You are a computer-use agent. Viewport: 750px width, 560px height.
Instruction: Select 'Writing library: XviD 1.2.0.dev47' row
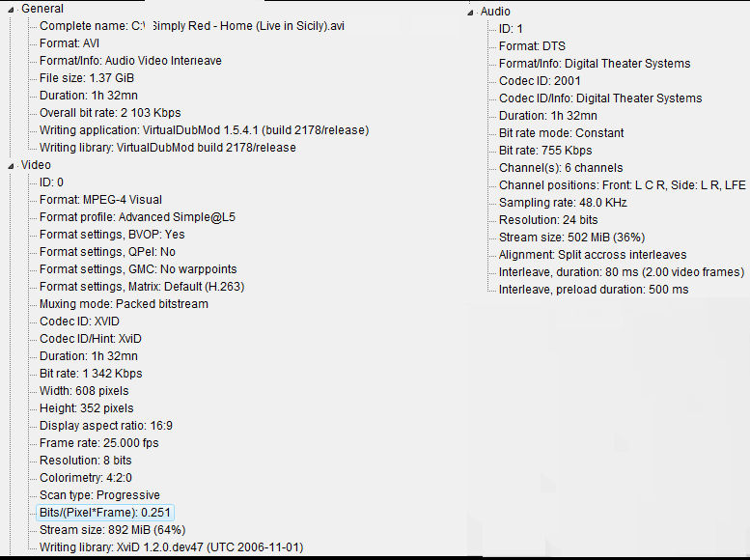pos(171,547)
